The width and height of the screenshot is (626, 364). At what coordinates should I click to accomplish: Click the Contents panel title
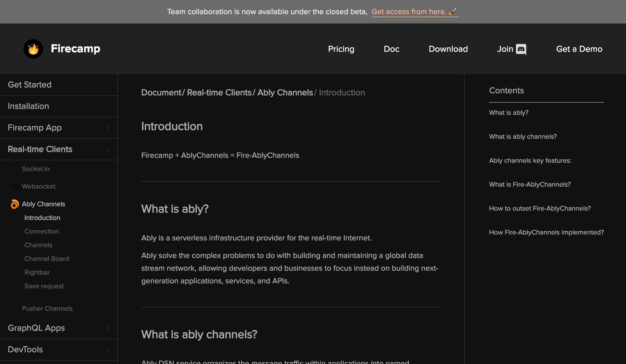coord(506,91)
